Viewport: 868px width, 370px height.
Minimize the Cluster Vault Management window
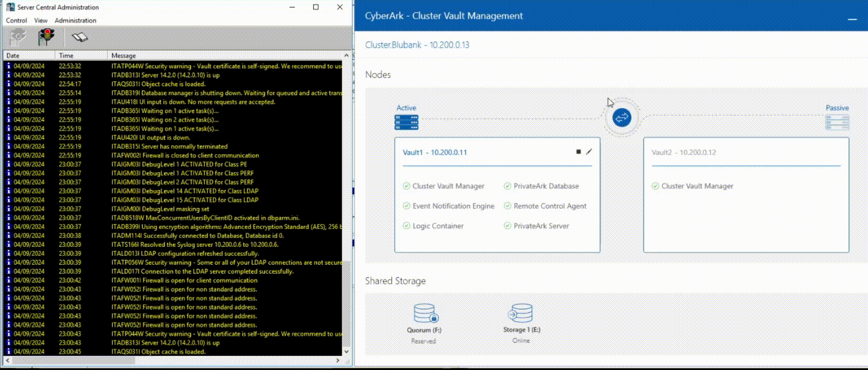point(852,19)
